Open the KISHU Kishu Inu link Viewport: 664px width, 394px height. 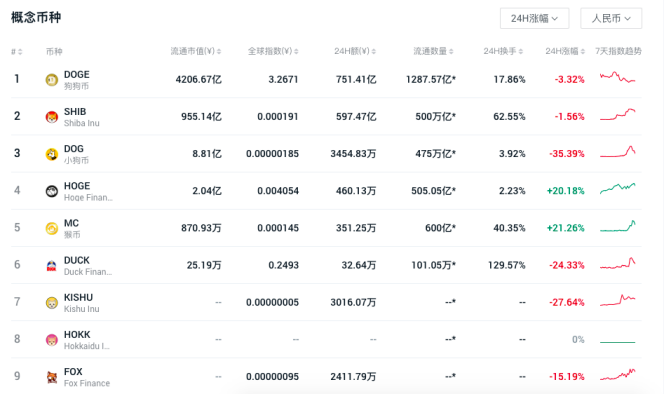(82, 303)
